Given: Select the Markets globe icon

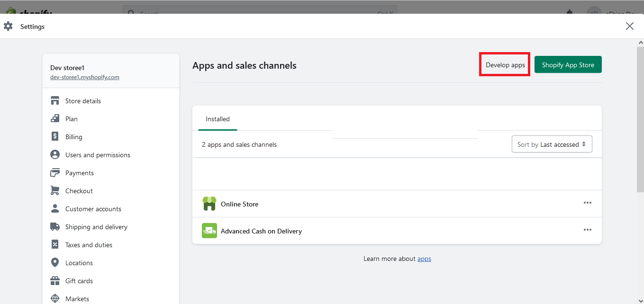Looking at the screenshot, I should [55, 299].
